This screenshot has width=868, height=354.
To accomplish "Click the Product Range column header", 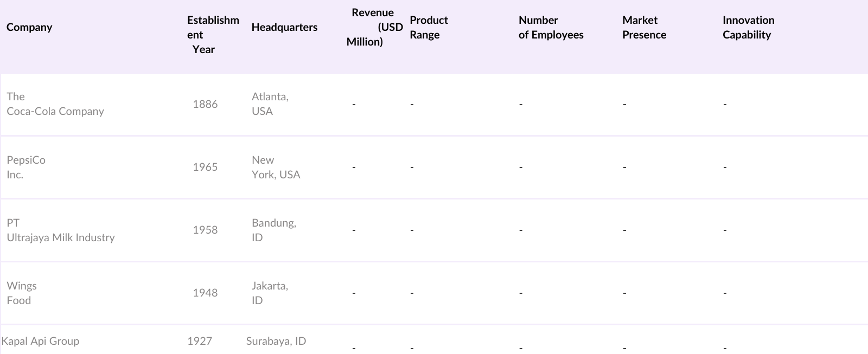I will tap(429, 27).
